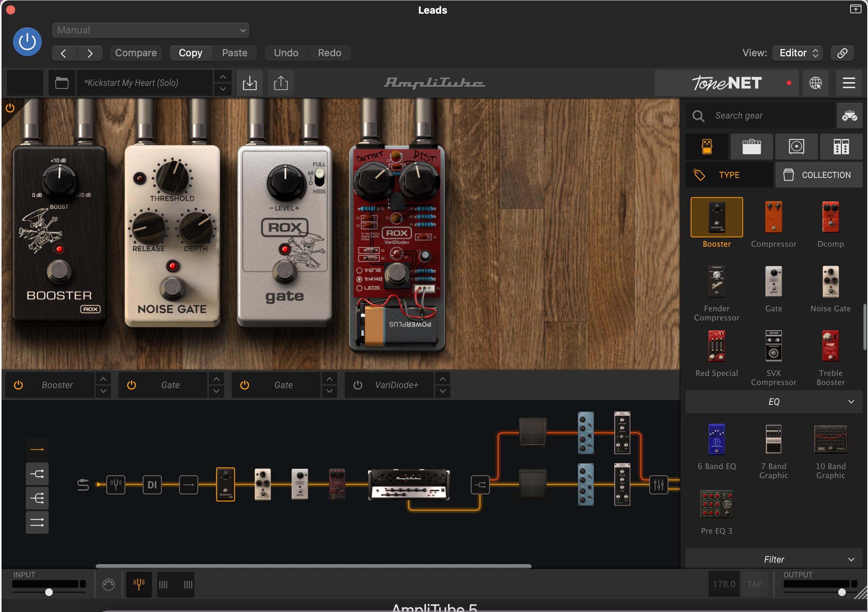Click the Copy button
The image size is (868, 612).
coord(191,53)
